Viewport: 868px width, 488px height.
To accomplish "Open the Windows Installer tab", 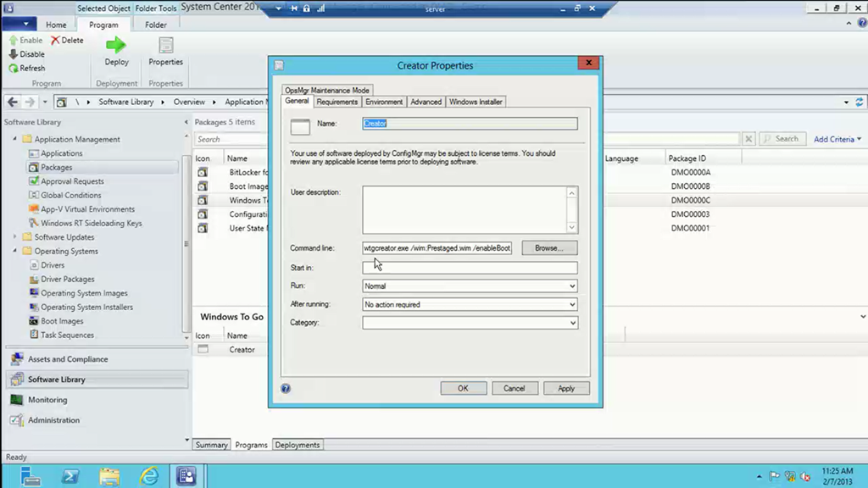I will [x=476, y=102].
